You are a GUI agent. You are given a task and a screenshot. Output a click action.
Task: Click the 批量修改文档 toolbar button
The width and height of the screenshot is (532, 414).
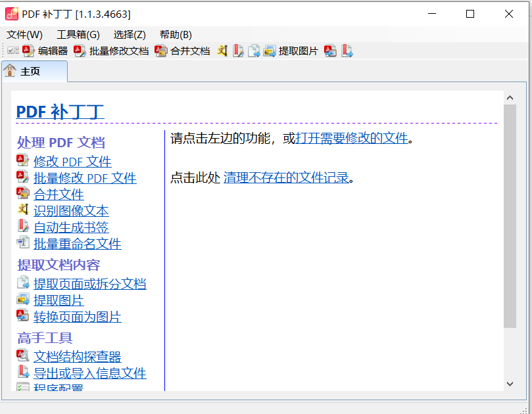[x=111, y=51]
